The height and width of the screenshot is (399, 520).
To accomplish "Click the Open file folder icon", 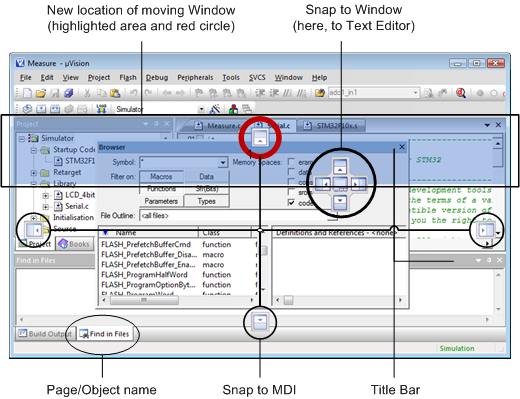I will [x=41, y=93].
